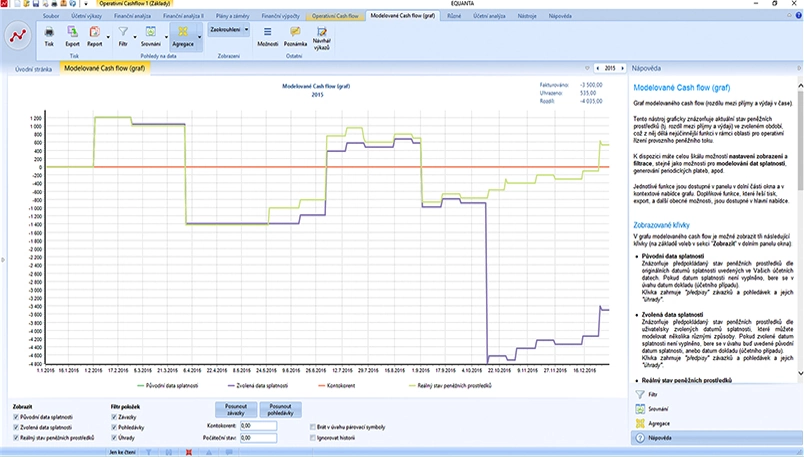Uncheck the Závazky filter checkbox
The height and width of the screenshot is (457, 804).
pos(114,417)
